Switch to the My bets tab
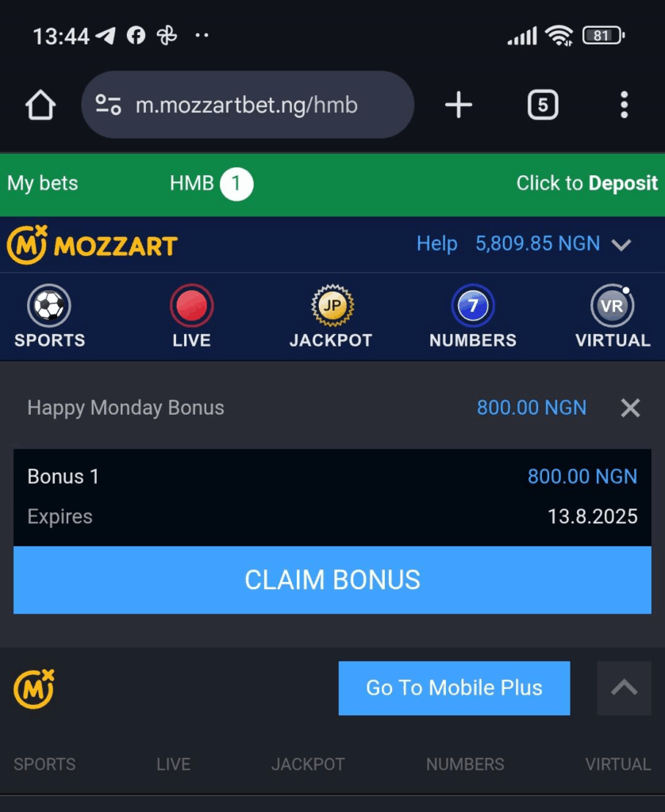This screenshot has height=812, width=665. (x=43, y=183)
